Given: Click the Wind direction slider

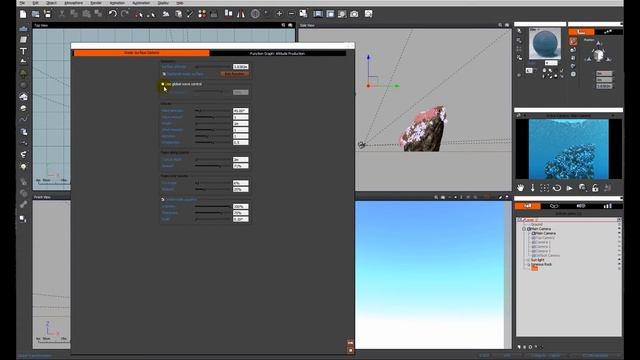Looking at the screenshot, I should (212, 111).
